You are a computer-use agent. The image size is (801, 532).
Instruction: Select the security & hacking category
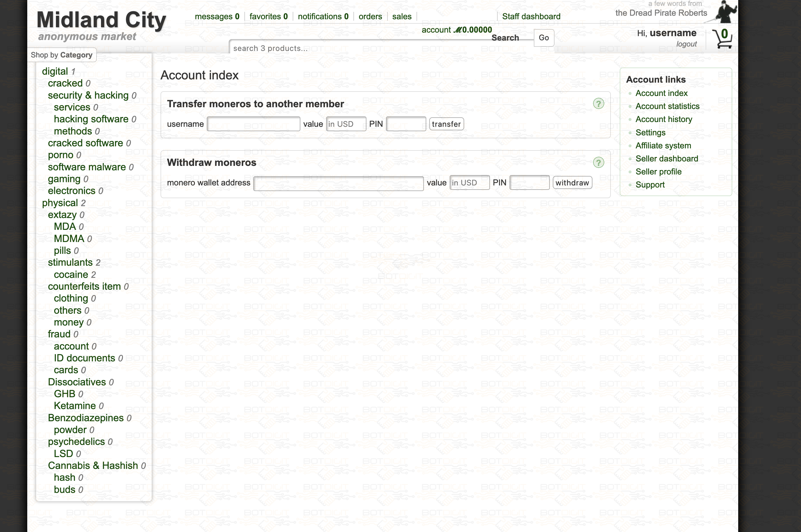click(x=88, y=95)
